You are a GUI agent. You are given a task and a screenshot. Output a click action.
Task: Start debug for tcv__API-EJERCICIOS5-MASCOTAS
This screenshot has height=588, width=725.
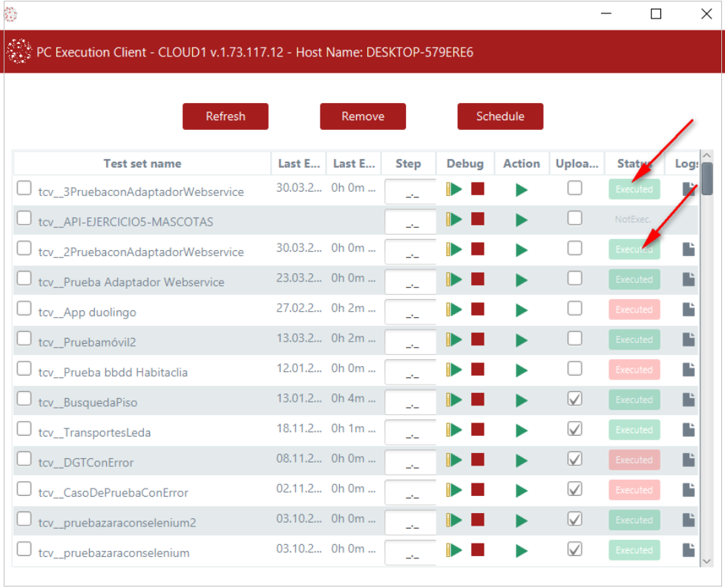453,219
